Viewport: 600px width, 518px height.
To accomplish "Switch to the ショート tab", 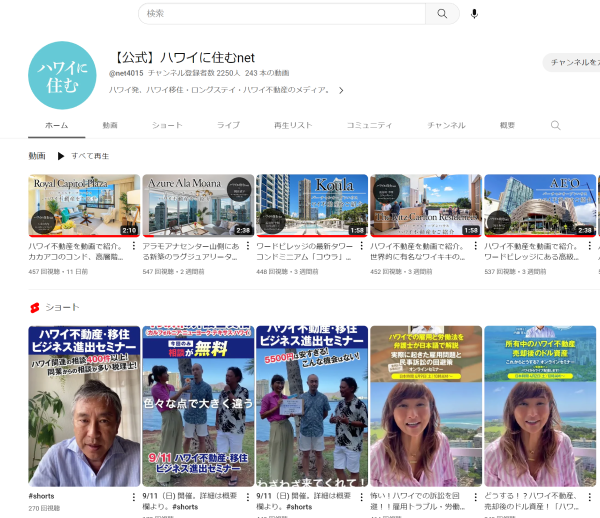I will click(167, 125).
